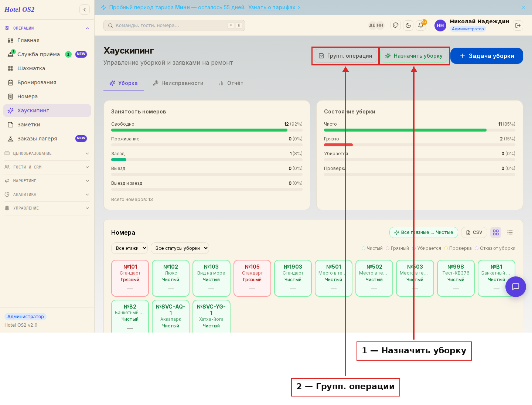Focus the Команды, гости, номера search field
The height and width of the screenshot is (405, 532).
point(174,25)
